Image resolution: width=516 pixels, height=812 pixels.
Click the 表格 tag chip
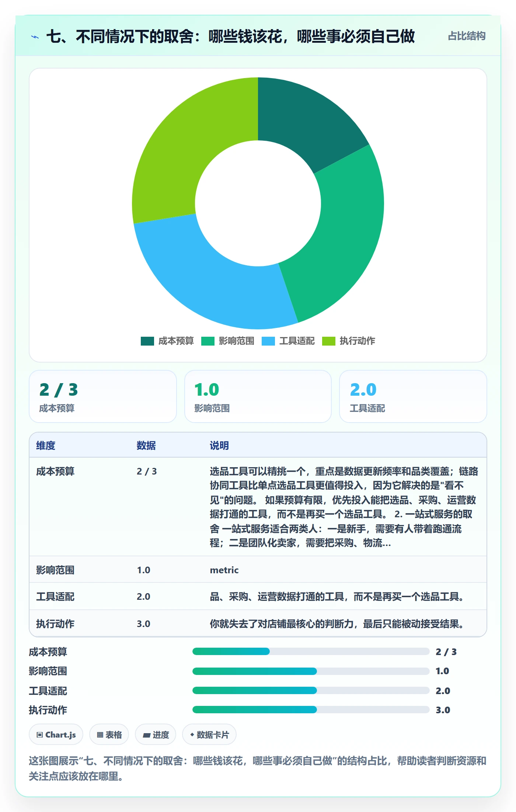(109, 735)
